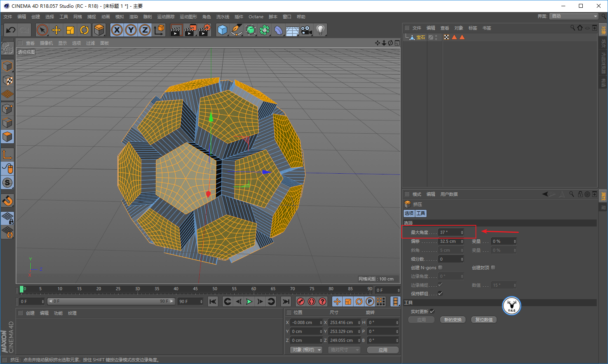The image size is (608, 364).
Task: Switch to Texture mode in left toolbar
Action: [x=7, y=80]
